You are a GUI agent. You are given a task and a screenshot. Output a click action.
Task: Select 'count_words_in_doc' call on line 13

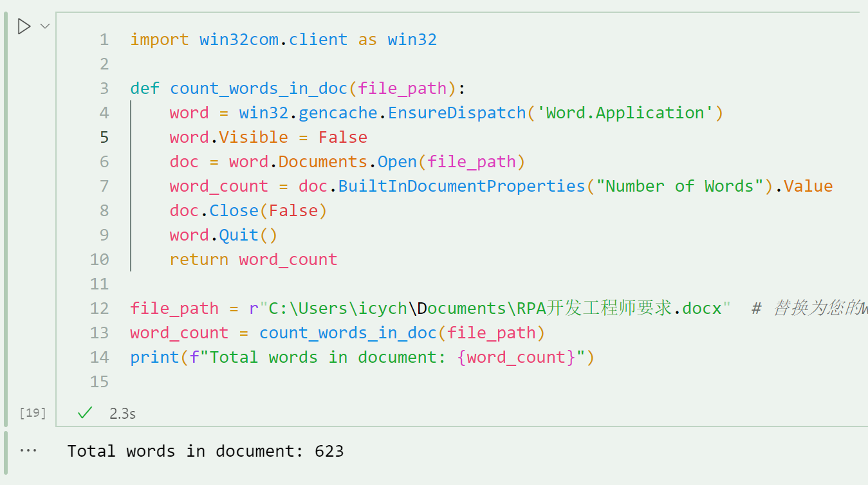[347, 333]
